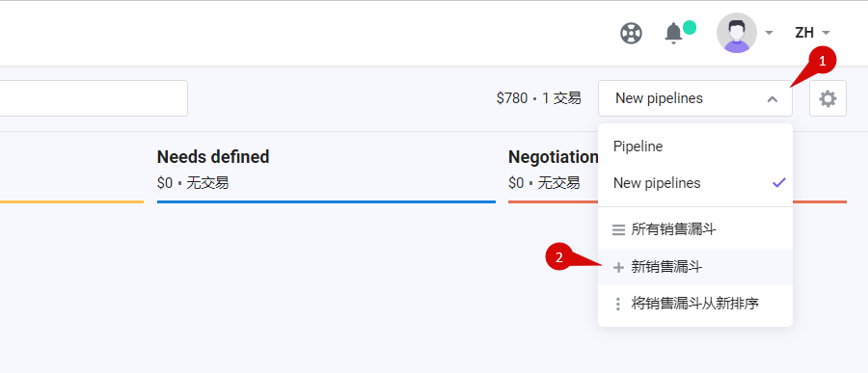Screen dimensions: 868x373
Task: Open 所有销售漏斗 menu entry
Action: coord(694,229)
